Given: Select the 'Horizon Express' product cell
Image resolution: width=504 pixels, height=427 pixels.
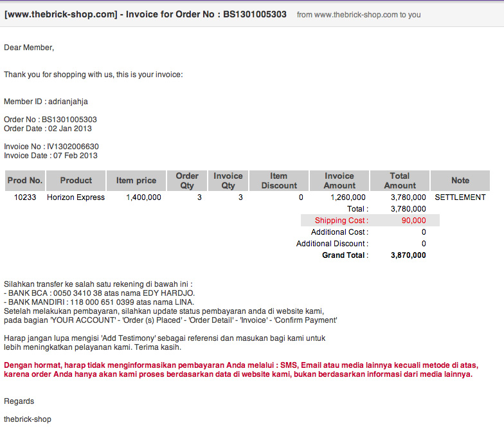Looking at the screenshot, I should pyautogui.click(x=76, y=197).
